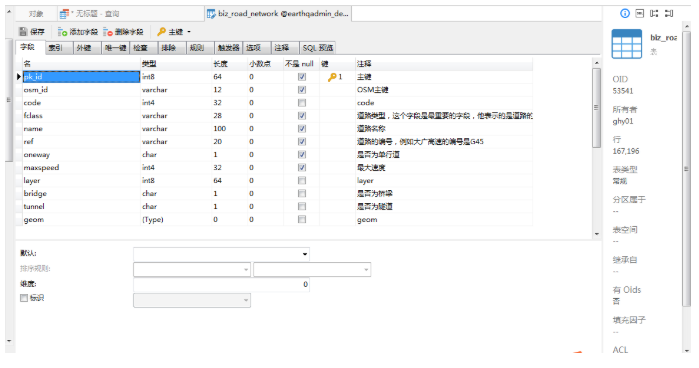
Task: Switch to the Objects (对象) tab
Action: (x=36, y=14)
